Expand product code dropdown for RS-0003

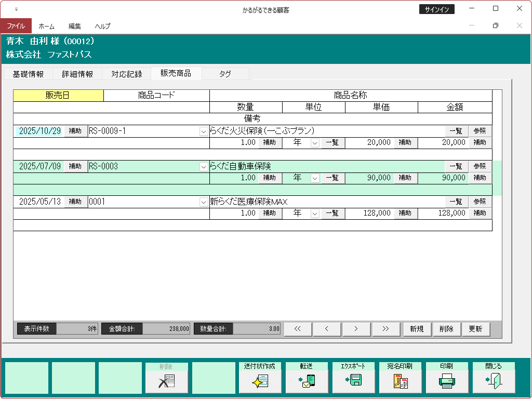pyautogui.click(x=204, y=167)
